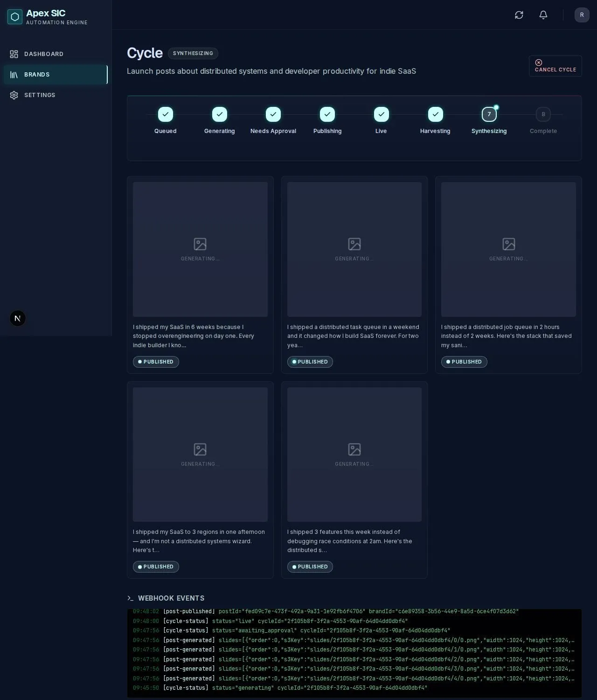The width and height of the screenshot is (597, 700).
Task: Click the Harvesting step checkmark
Action: [435, 114]
